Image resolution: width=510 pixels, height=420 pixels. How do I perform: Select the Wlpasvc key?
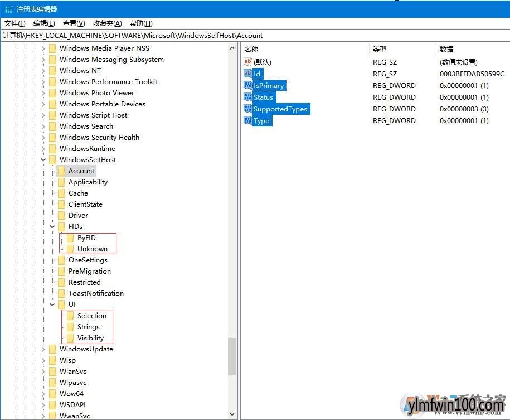(x=73, y=383)
